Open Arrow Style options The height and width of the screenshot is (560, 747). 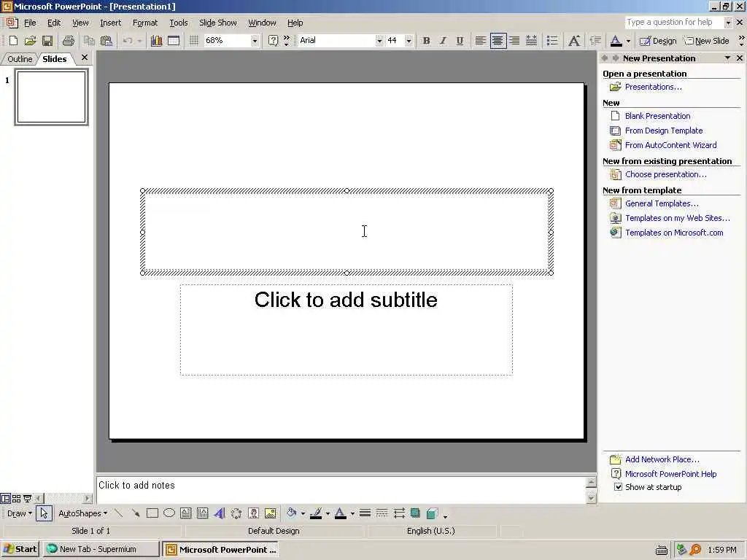[x=399, y=513]
